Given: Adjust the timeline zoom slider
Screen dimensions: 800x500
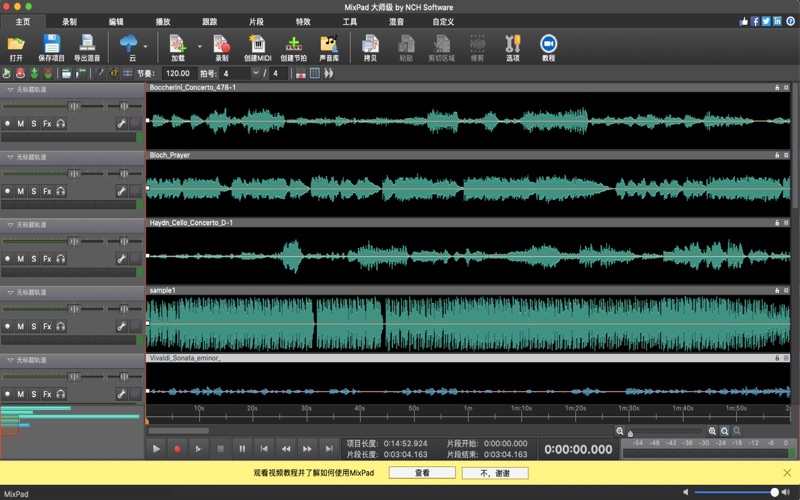Looking at the screenshot, I should [631, 431].
